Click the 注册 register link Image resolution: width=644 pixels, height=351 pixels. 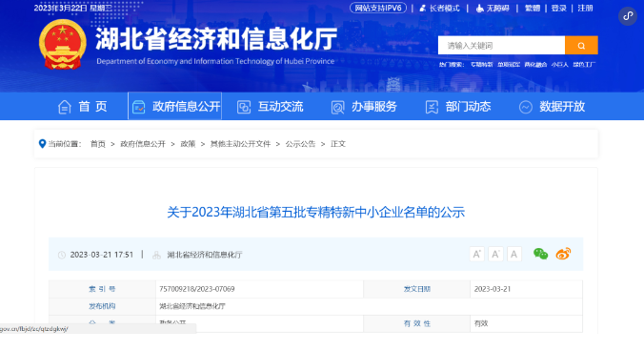coord(585,9)
